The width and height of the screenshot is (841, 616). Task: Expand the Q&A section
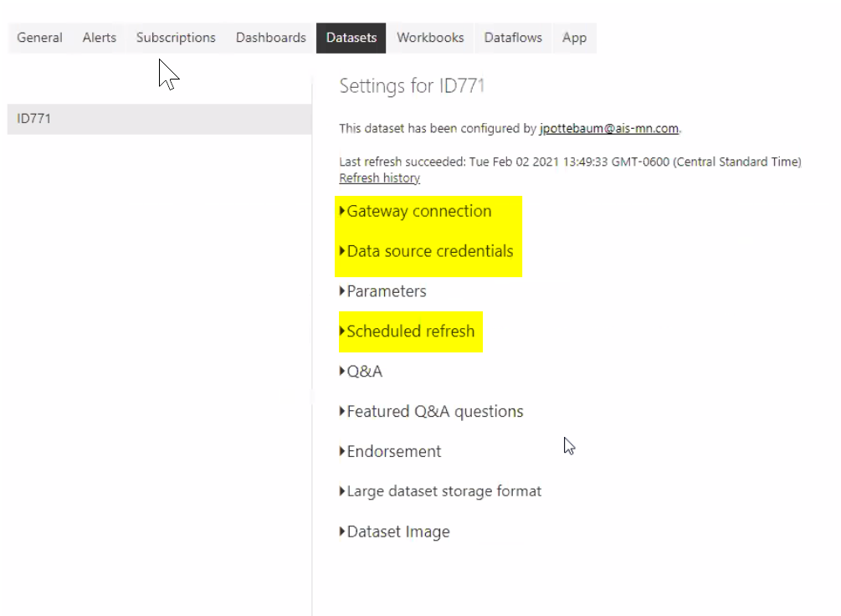pos(361,372)
